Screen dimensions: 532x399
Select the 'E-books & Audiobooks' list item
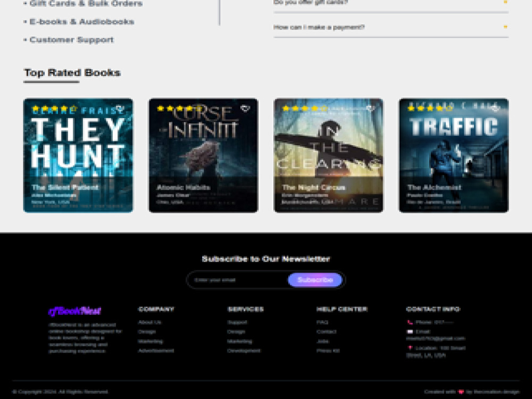click(82, 22)
